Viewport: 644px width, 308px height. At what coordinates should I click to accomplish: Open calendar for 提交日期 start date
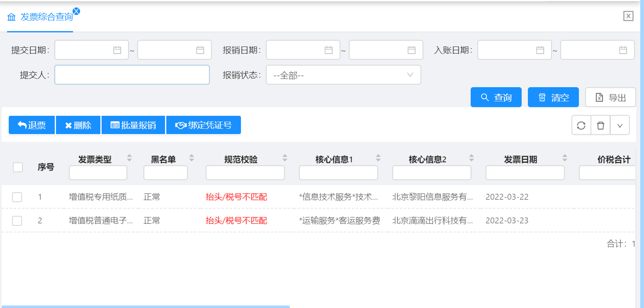(117, 50)
